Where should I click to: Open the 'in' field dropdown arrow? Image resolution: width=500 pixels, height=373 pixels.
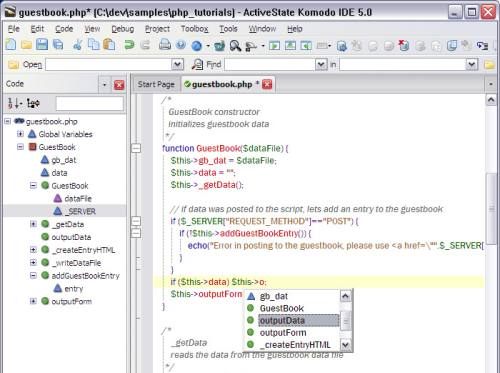[x=472, y=64]
